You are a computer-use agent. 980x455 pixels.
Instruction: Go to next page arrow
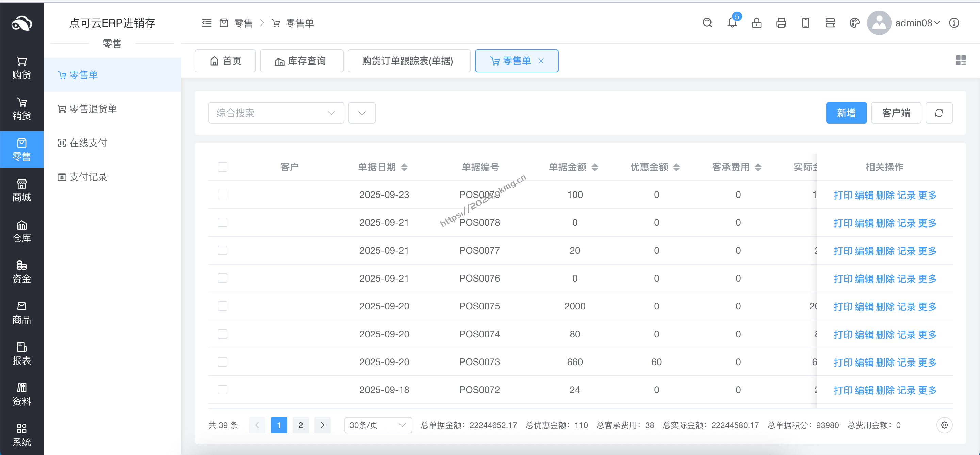[x=322, y=425]
